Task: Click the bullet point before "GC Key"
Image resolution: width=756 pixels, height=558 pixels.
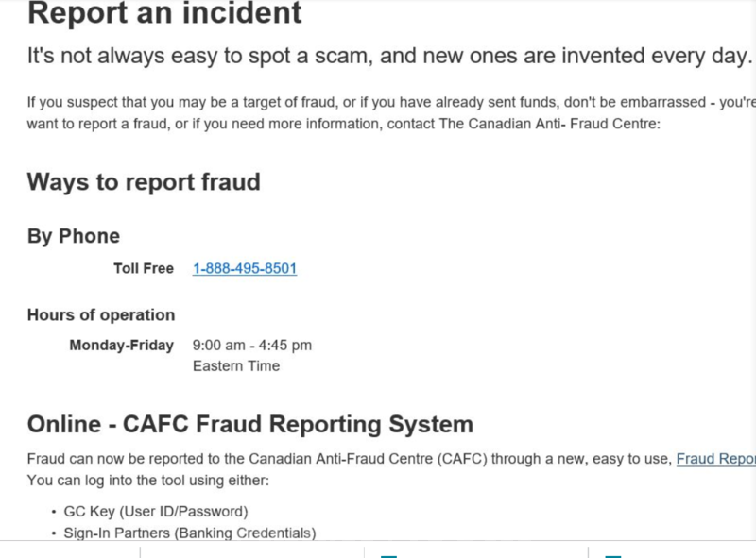Action: pyautogui.click(x=54, y=512)
